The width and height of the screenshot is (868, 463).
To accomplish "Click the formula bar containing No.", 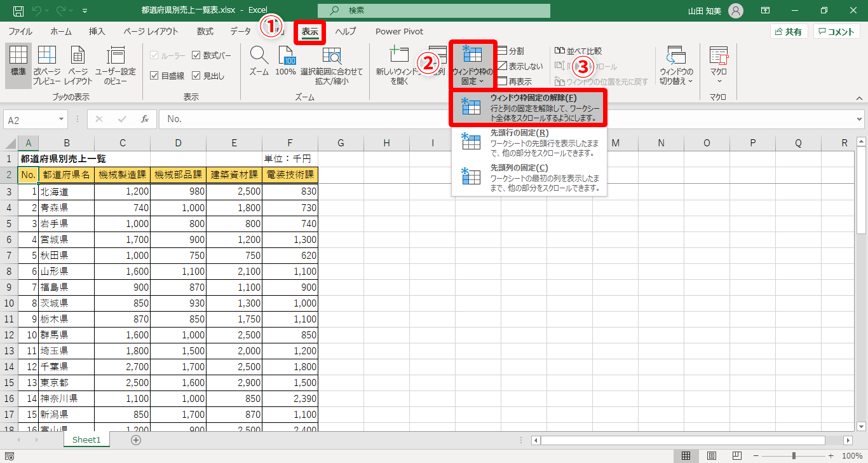I will coord(506,120).
